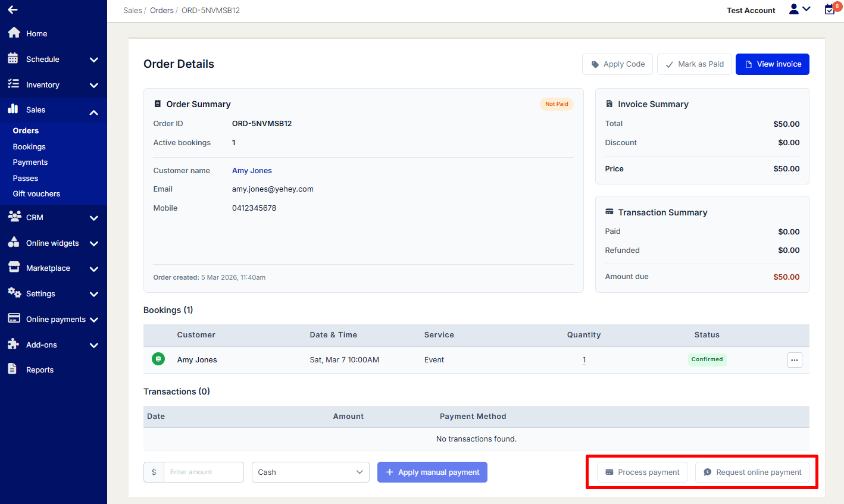Click the user account profile icon

click(794, 10)
